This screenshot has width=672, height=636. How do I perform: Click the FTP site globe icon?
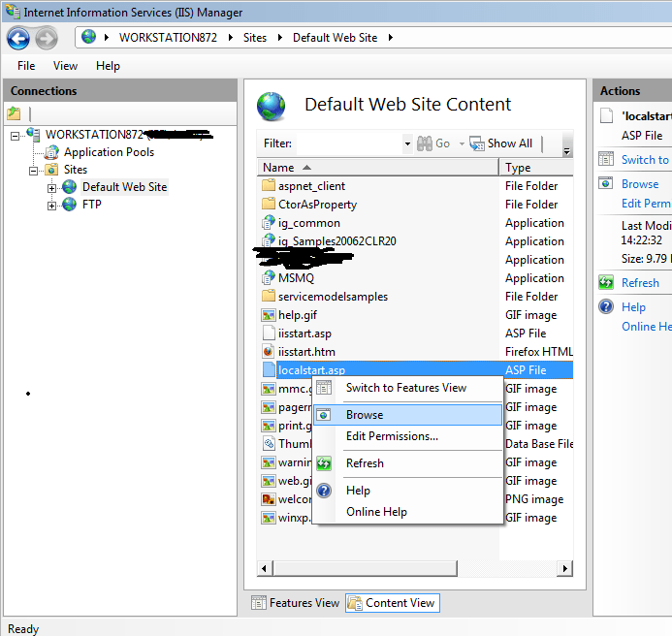[70, 205]
